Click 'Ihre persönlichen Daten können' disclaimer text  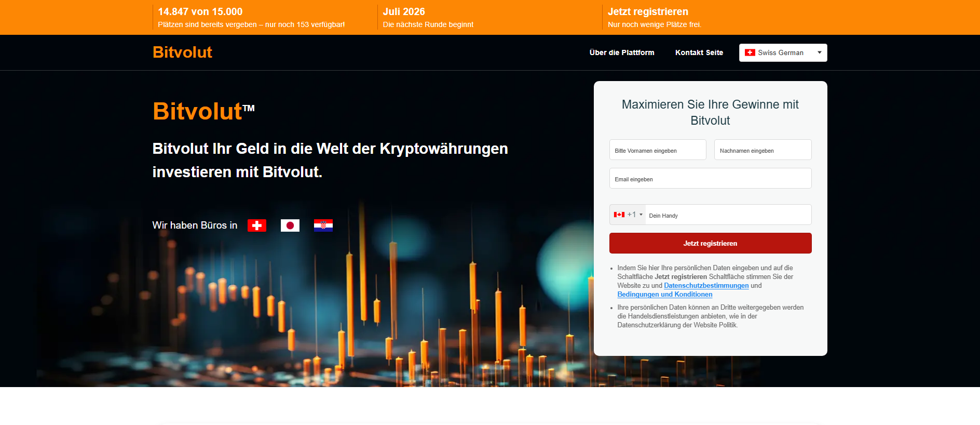tap(711, 316)
